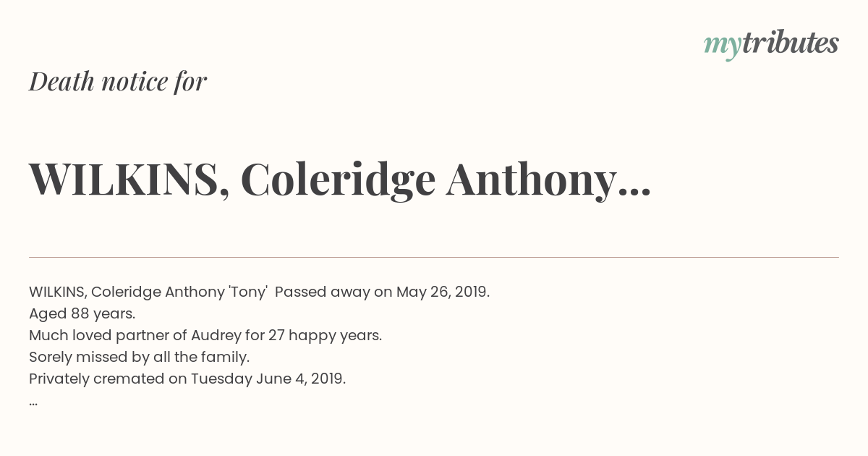
Task: Click 'Anthony' in the large heading
Action: pos(531,180)
